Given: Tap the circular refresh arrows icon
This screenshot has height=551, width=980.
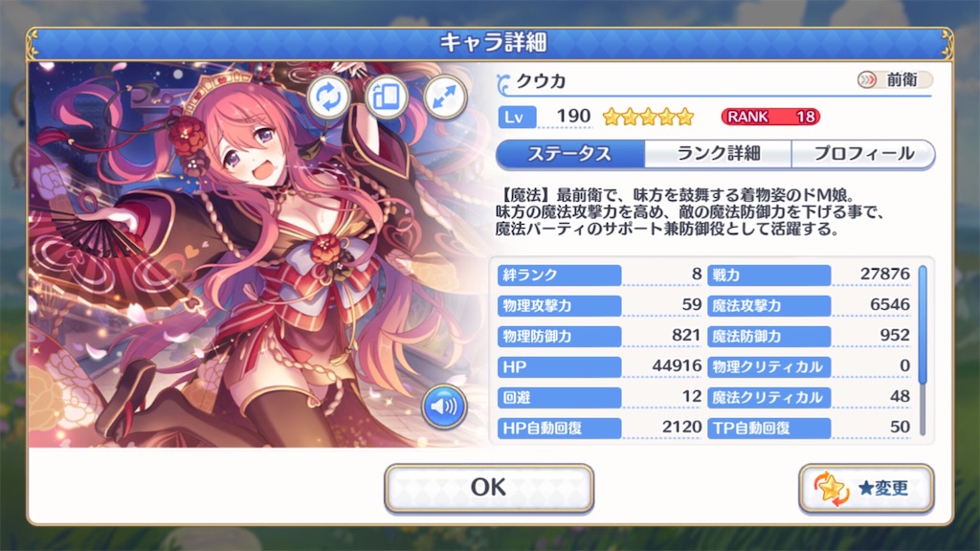Looking at the screenshot, I should (328, 97).
